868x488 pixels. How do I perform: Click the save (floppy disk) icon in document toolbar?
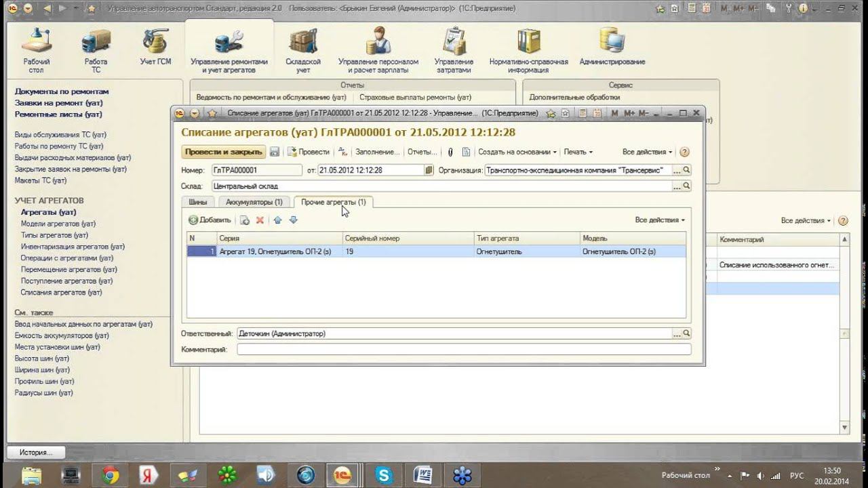(275, 152)
